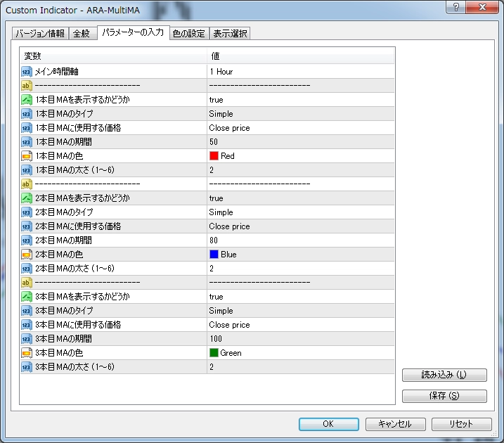The width and height of the screenshot is (504, 443).
Task: Click the color-type icon beside 3本目MAの色
Action: (27, 353)
